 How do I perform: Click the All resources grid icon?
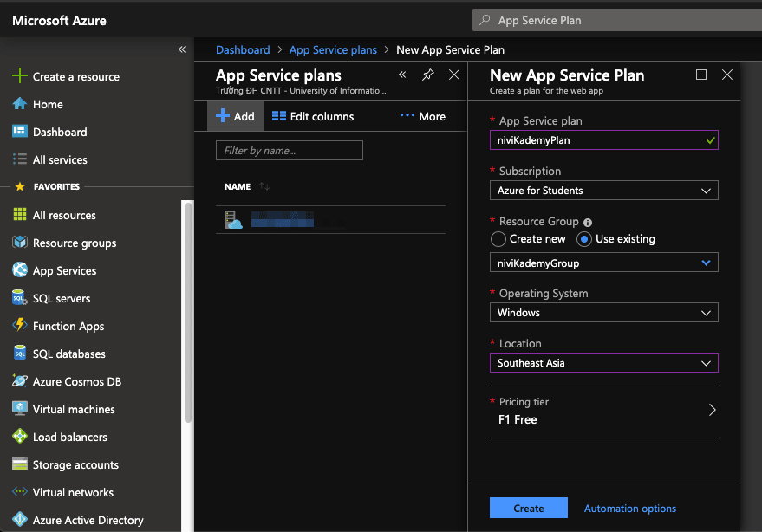click(20, 214)
